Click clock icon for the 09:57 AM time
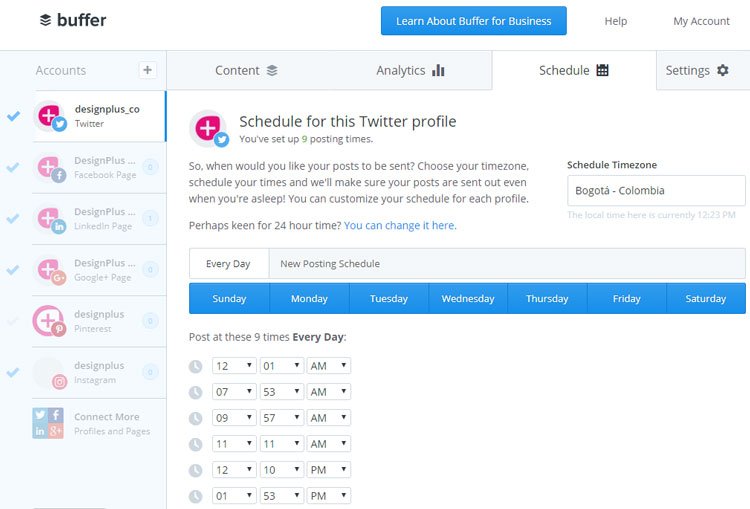750x509 pixels. coord(195,418)
